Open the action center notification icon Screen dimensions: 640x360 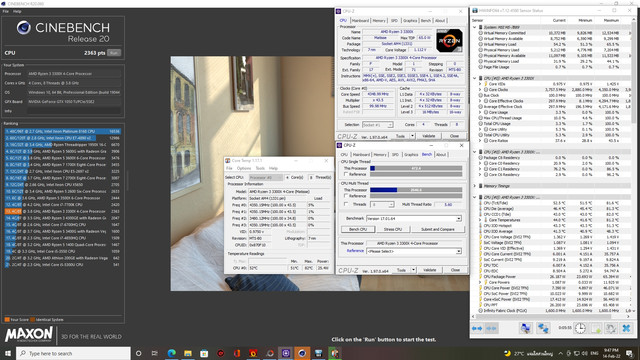pyautogui.click(x=630, y=353)
